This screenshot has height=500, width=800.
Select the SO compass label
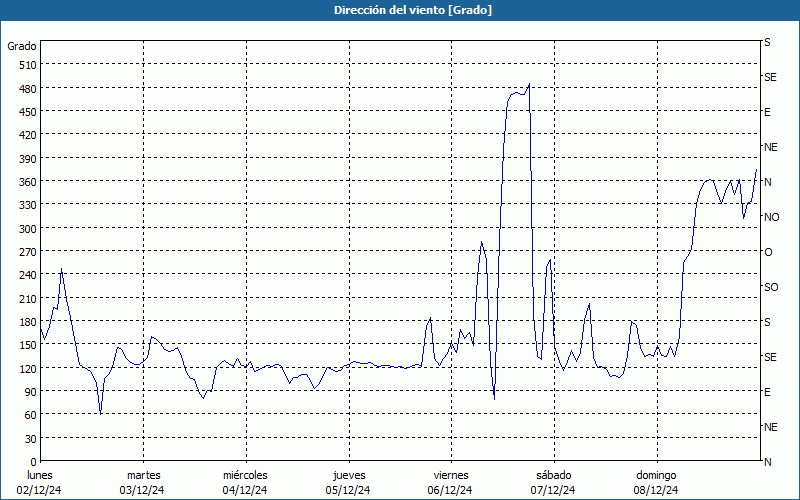771,287
